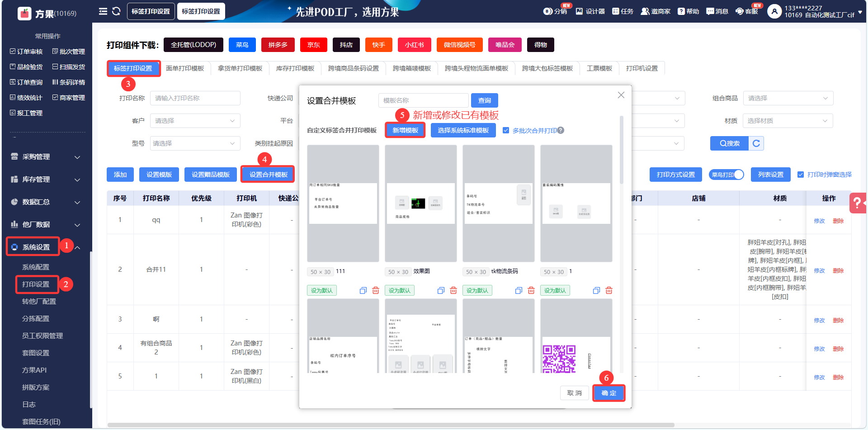Delete the template named 1

tap(609, 291)
